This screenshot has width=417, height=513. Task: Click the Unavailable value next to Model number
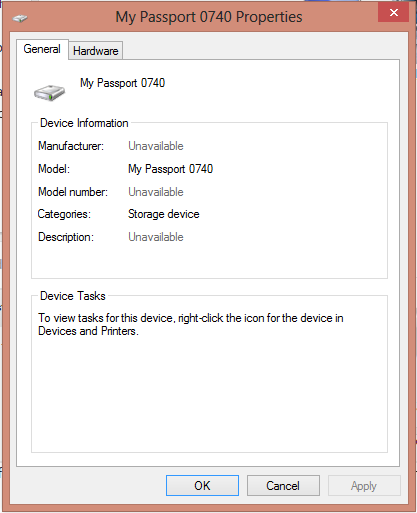156,192
